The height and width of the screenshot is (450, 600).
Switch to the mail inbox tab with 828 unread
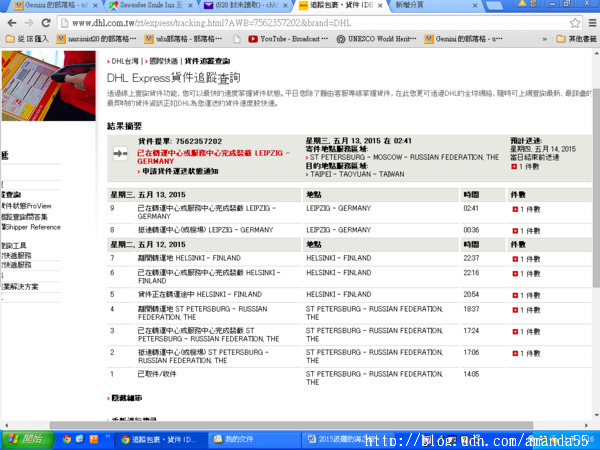coord(247,5)
